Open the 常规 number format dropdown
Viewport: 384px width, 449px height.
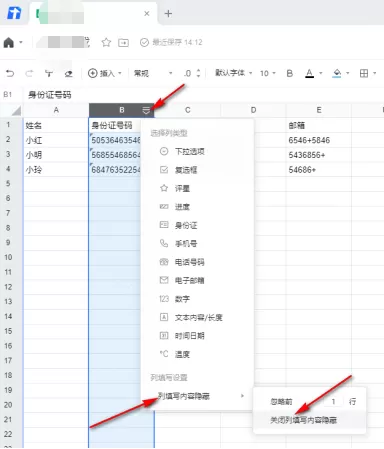[153, 73]
